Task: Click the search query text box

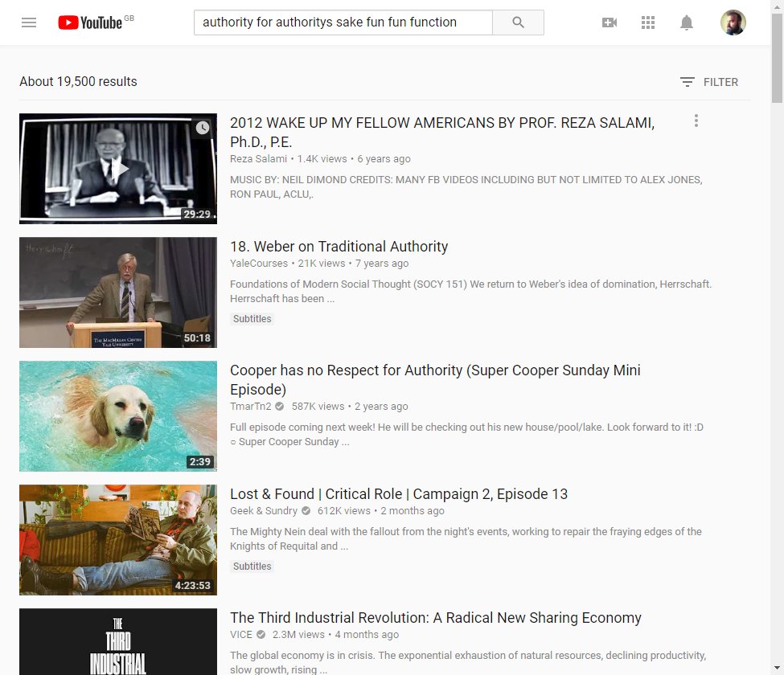Action: pos(343,22)
